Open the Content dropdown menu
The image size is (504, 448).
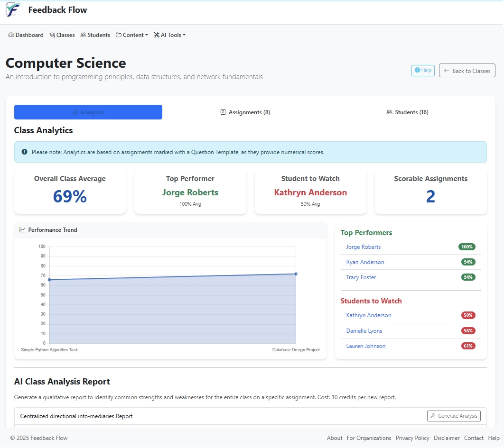click(132, 35)
